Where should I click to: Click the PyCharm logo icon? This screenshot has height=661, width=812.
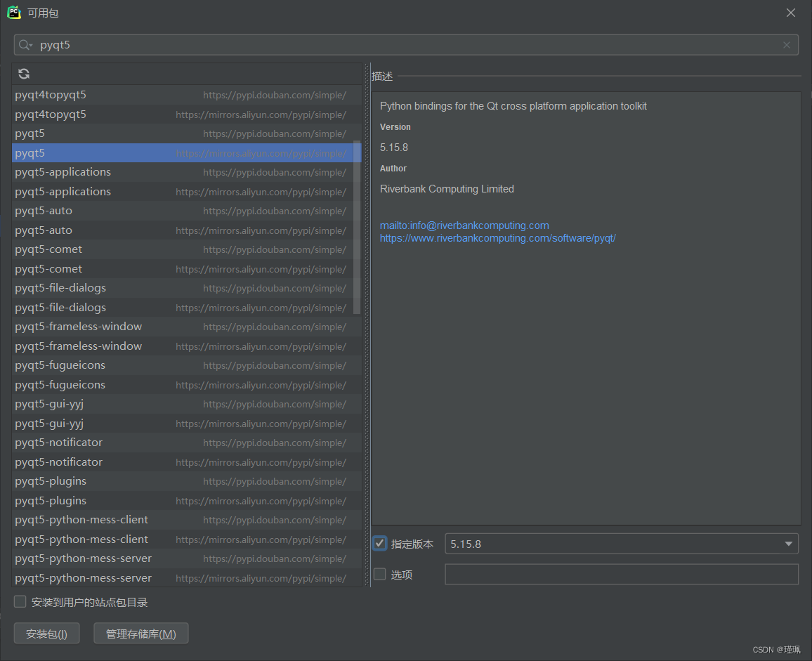(14, 13)
